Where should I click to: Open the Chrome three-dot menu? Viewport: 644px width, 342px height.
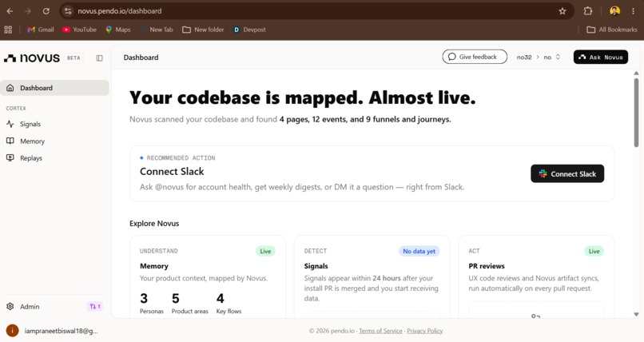pos(633,11)
